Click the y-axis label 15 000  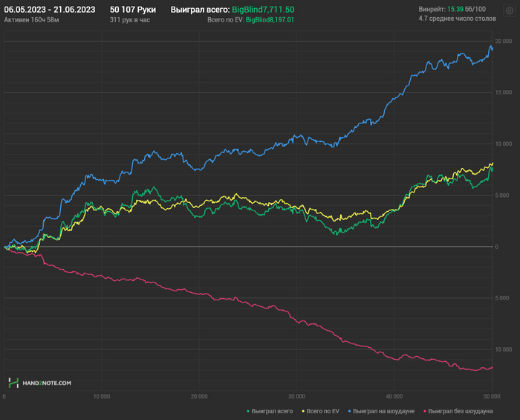[504, 93]
